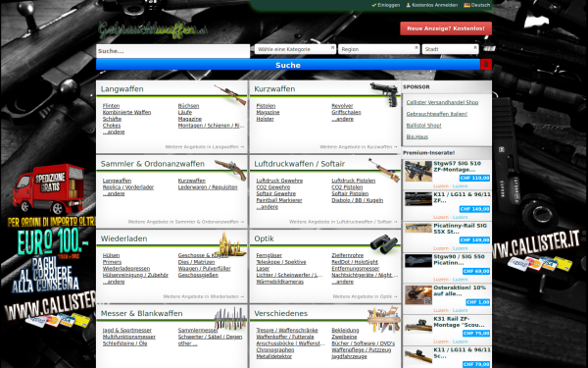
Task: Clear the Region field with its x
Action: click(x=416, y=48)
